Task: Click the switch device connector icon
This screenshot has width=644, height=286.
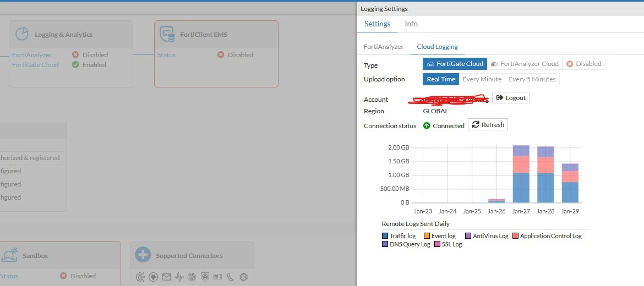Action: click(217, 277)
